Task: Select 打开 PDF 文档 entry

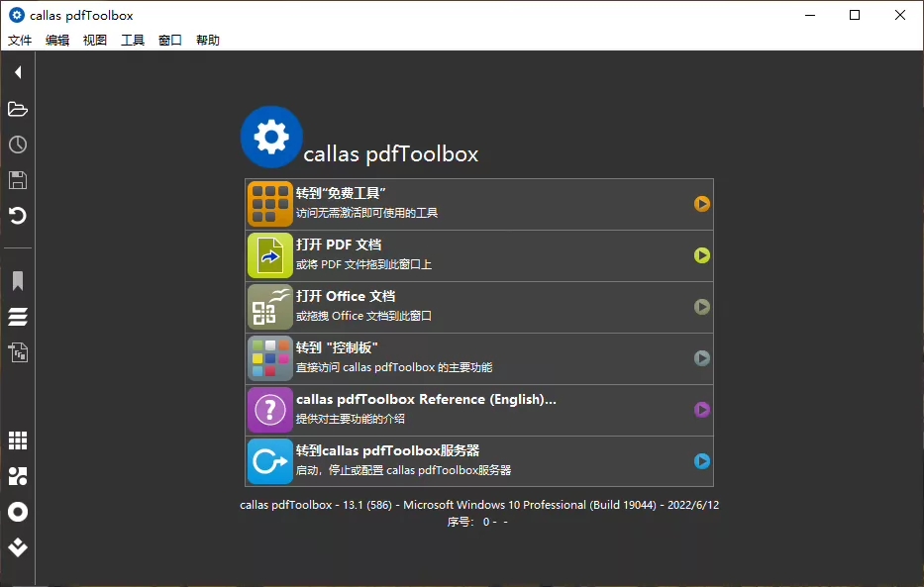Action: click(479, 255)
